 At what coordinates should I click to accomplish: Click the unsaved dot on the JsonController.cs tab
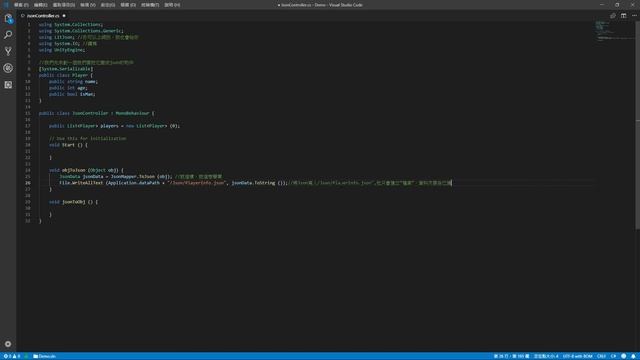point(64,16)
